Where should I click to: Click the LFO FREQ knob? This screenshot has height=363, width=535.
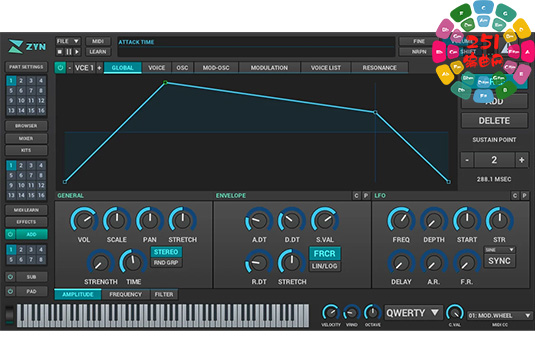click(401, 220)
